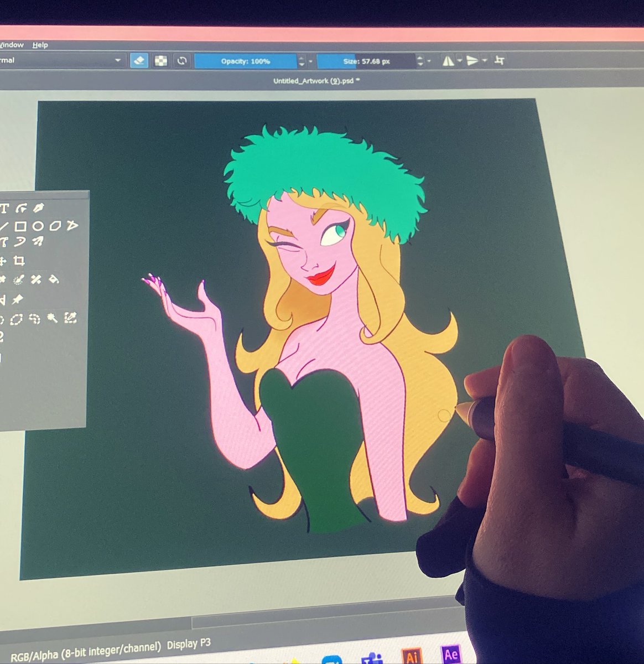Expand Vertical Mirror options arrow
This screenshot has height=664, width=644.
click(x=485, y=60)
